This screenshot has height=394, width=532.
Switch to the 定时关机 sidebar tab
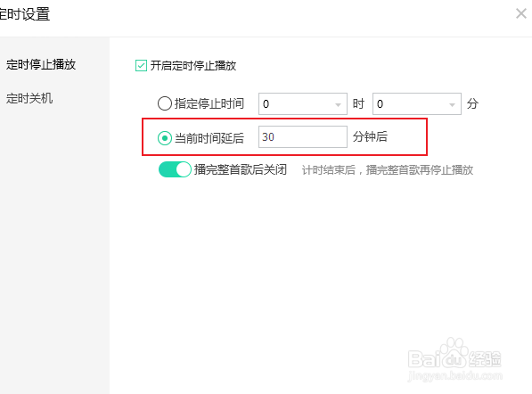pos(29,98)
